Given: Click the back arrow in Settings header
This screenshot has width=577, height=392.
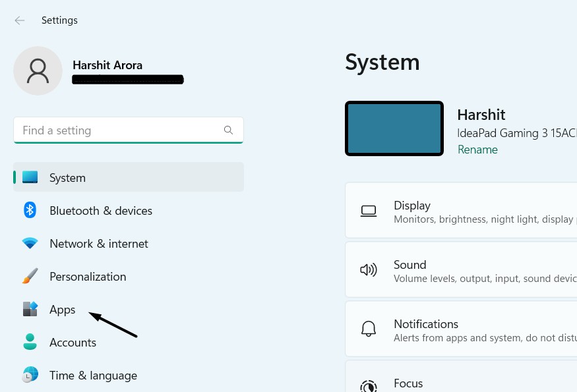Looking at the screenshot, I should pos(20,20).
